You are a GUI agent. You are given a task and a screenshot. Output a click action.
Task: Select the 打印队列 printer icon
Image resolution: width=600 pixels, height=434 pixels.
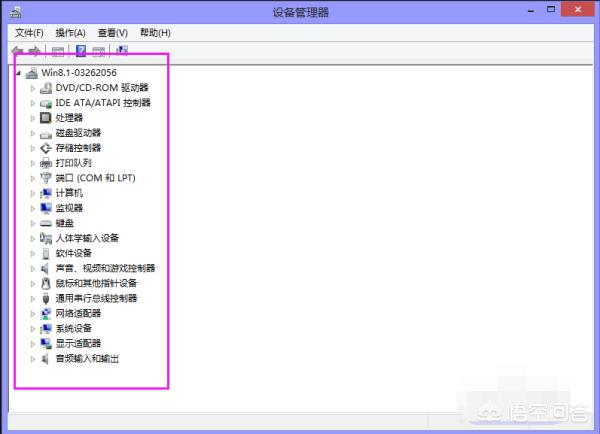pyautogui.click(x=46, y=163)
